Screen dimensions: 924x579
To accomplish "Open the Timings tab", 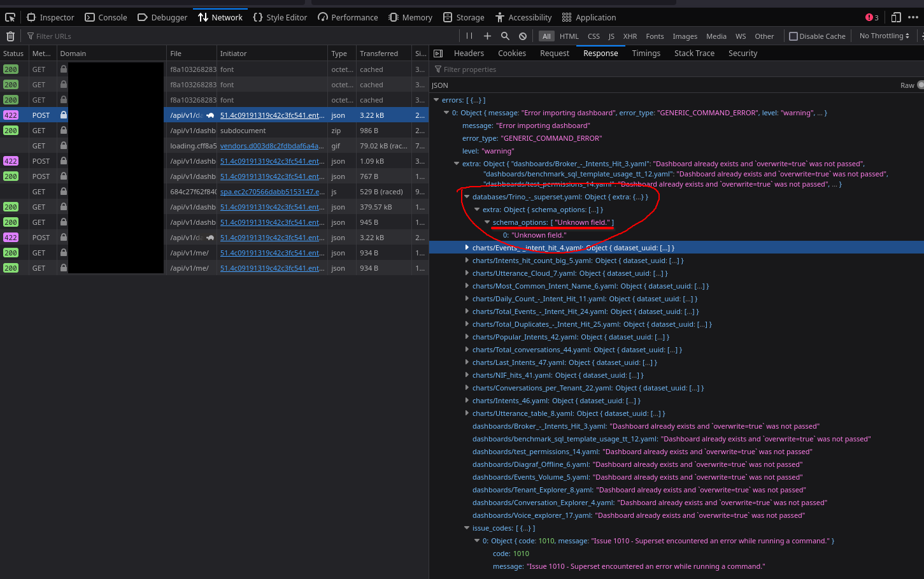I will tap(646, 54).
